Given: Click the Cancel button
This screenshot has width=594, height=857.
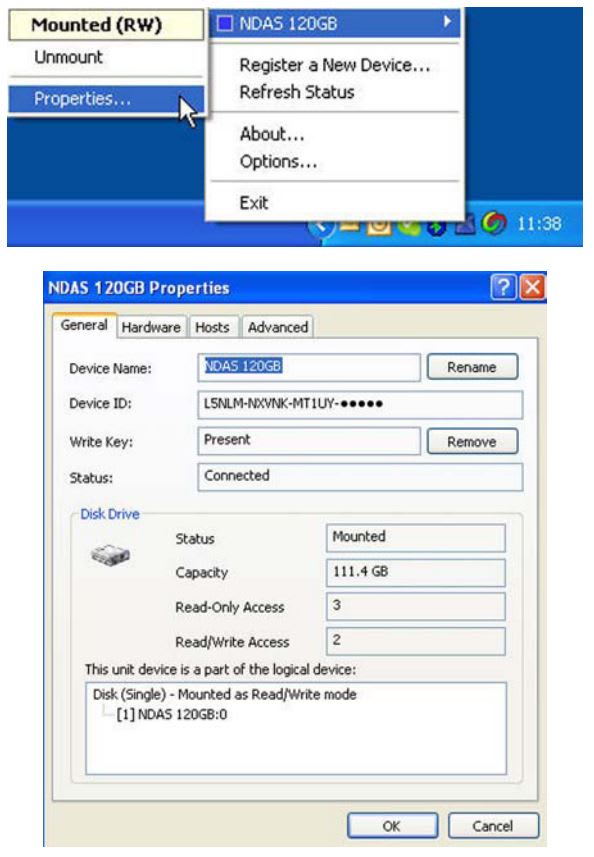Looking at the screenshot, I should [x=493, y=826].
